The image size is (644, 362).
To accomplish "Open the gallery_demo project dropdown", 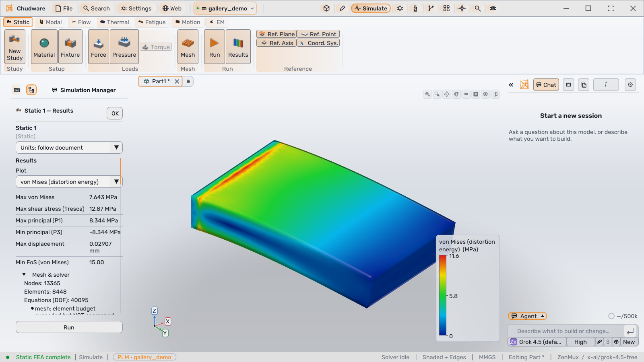I will click(225, 8).
